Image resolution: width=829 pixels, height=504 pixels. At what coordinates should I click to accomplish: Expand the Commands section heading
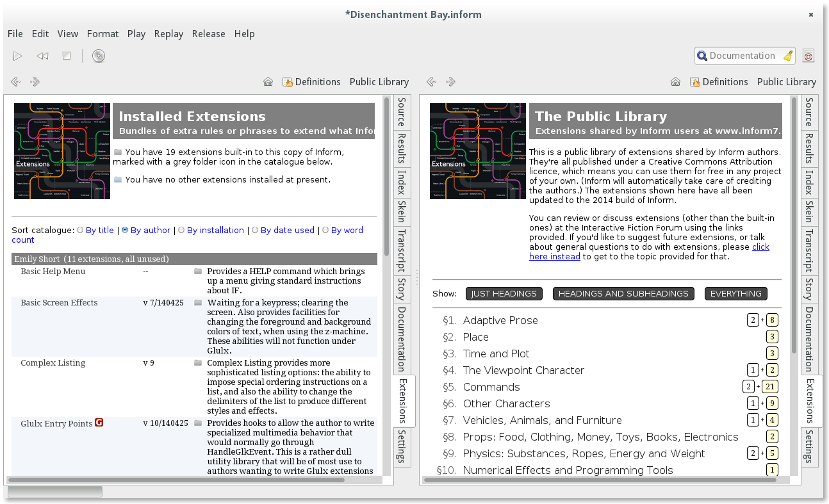[x=491, y=386]
